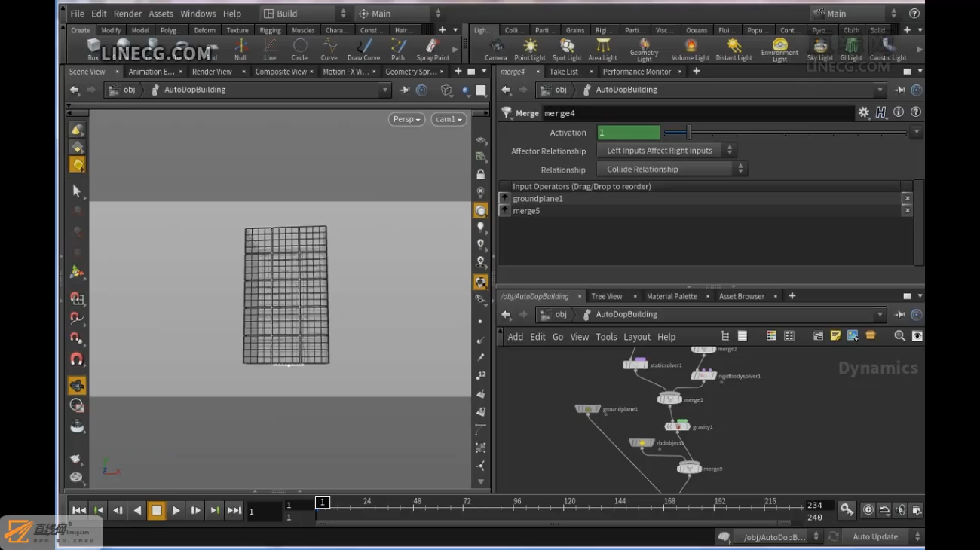
Task: Open the Render menu
Action: coord(127,14)
